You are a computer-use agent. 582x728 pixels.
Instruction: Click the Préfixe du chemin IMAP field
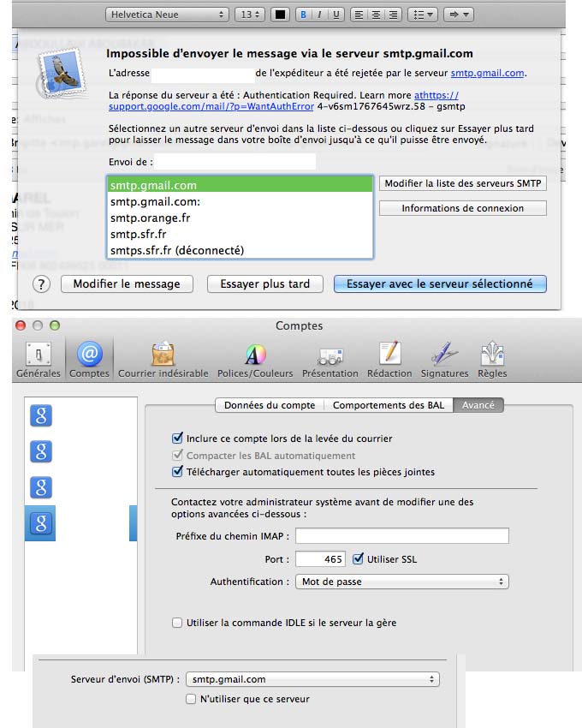[x=401, y=536]
